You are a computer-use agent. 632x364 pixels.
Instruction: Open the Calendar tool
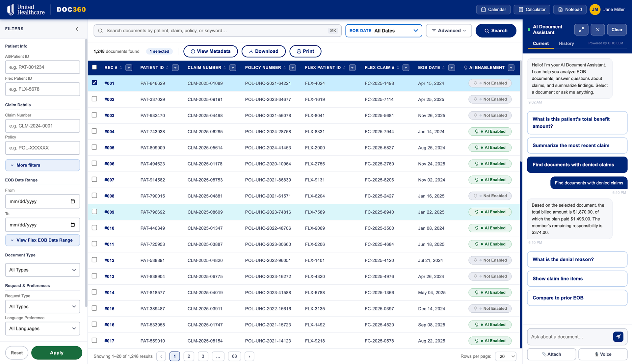pos(493,10)
